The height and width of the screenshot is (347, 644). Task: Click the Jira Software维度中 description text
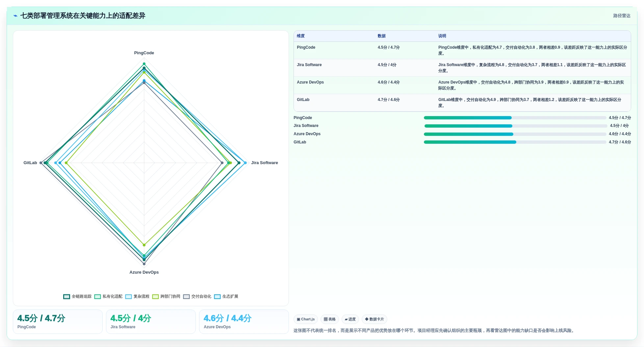coord(532,68)
